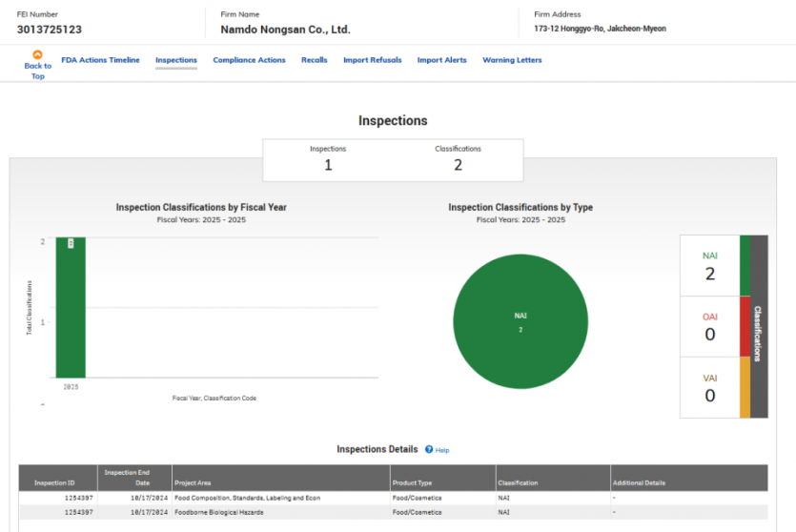Click the green NAI pie chart
796x532 pixels.
[x=520, y=321]
